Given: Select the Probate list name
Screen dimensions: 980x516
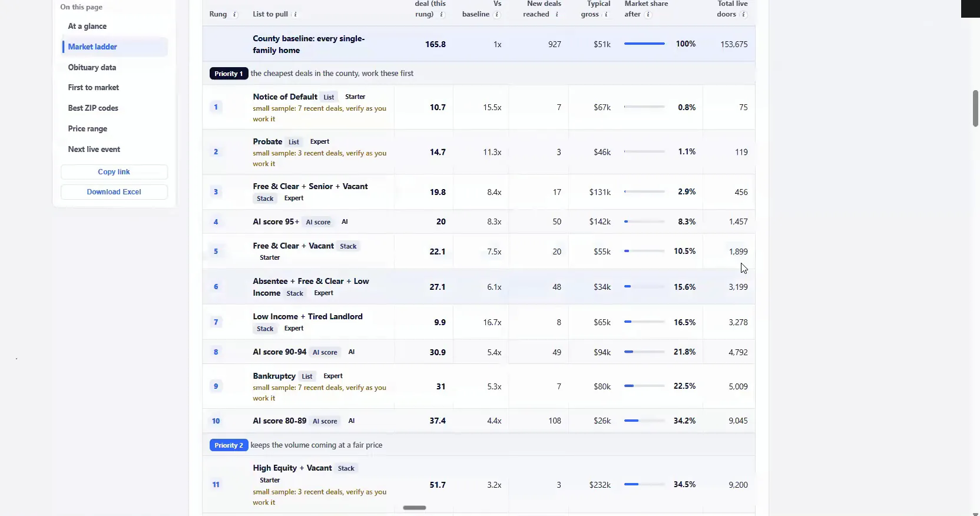Looking at the screenshot, I should (x=267, y=141).
